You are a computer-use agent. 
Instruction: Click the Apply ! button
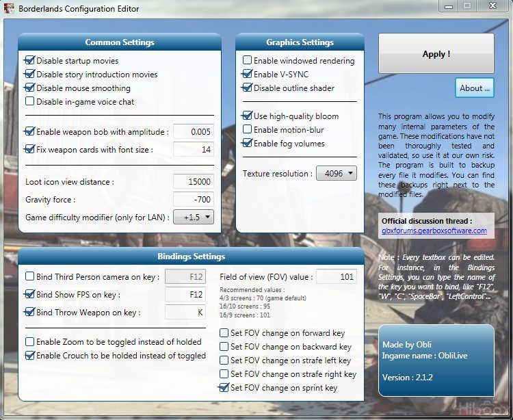coord(436,53)
